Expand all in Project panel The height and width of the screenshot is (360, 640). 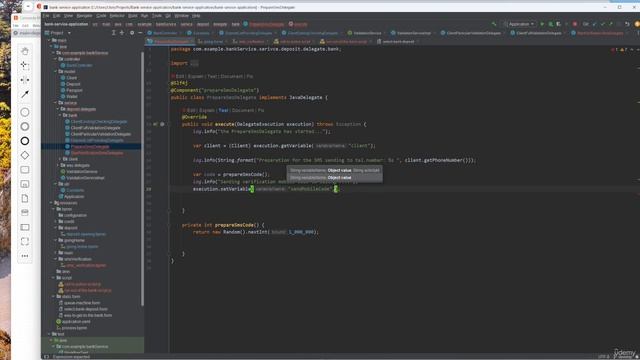click(x=114, y=33)
